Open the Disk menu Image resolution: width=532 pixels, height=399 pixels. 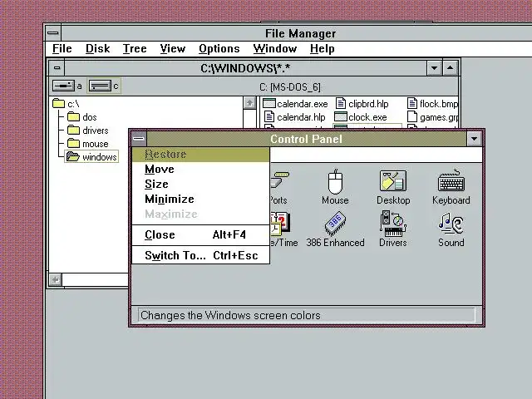98,48
